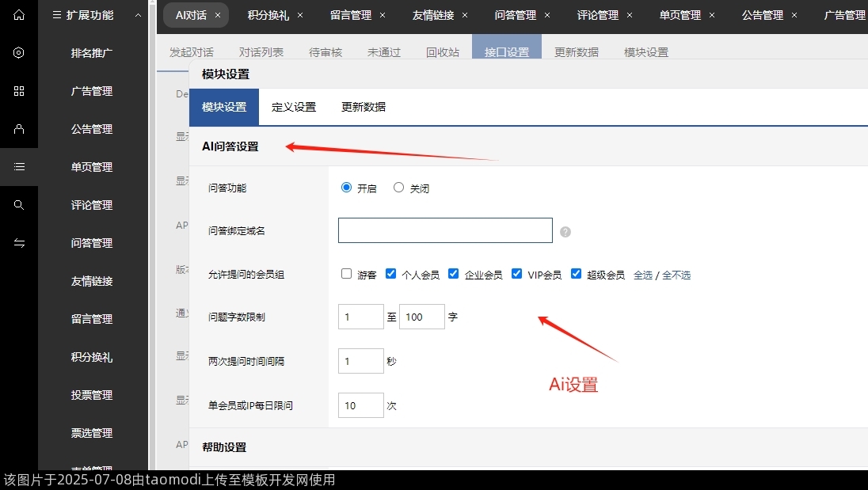Select the list menu icon in sidebar
The height and width of the screenshot is (490, 868).
(19, 167)
